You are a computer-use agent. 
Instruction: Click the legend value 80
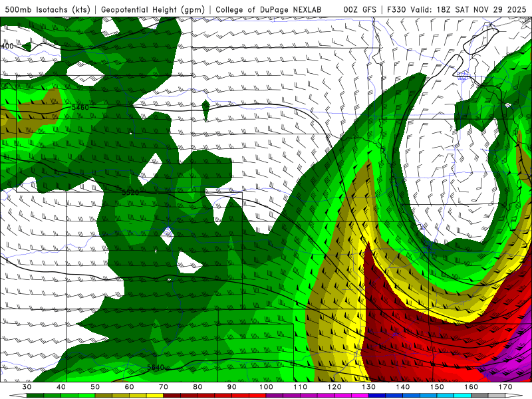click(198, 387)
